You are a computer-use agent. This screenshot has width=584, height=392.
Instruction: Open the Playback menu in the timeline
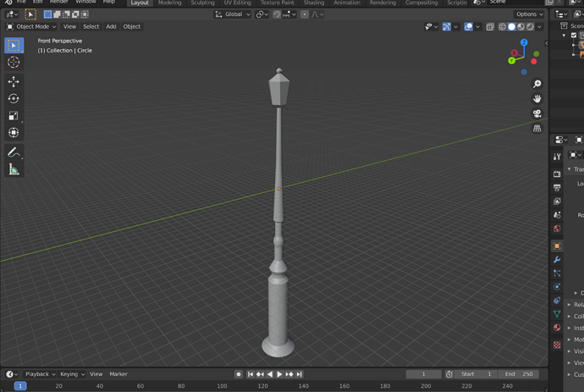pyautogui.click(x=40, y=374)
